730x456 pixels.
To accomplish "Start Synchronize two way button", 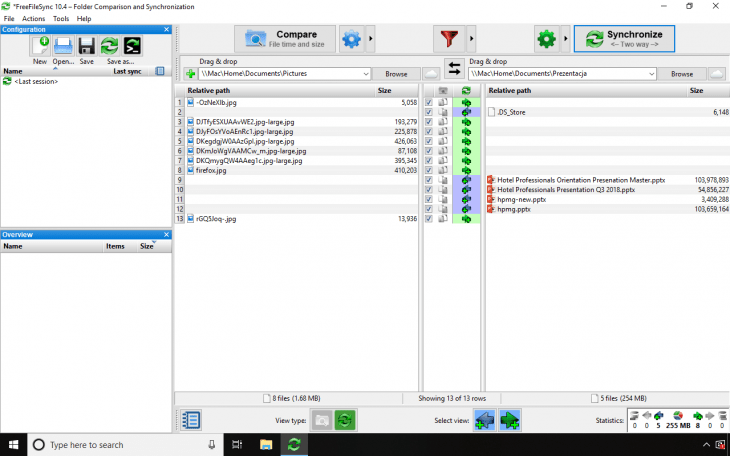I will point(624,39).
